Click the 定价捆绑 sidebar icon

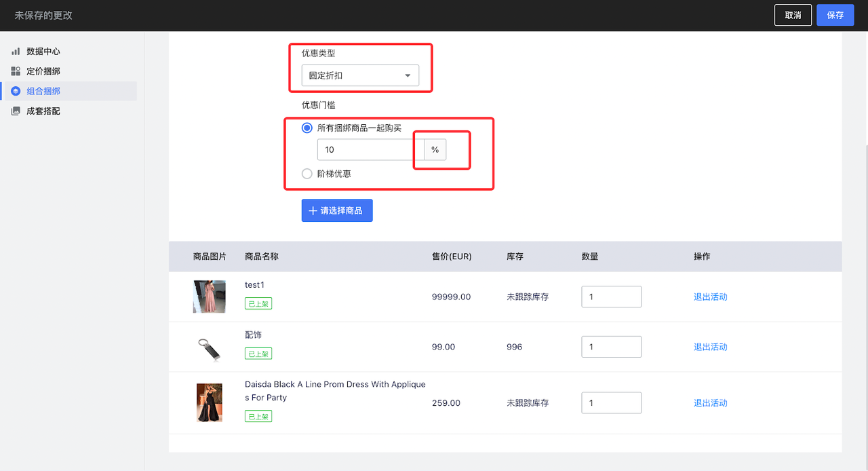pos(16,71)
